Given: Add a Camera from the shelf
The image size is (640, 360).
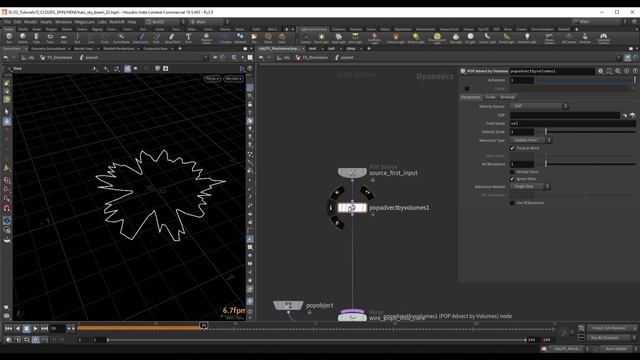Looking at the screenshot, I should pos(305,38).
